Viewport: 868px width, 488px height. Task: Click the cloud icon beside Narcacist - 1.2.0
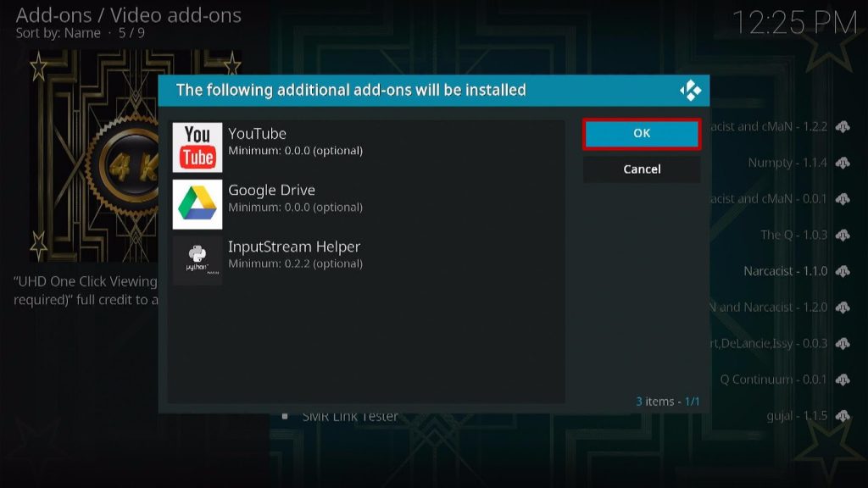843,307
